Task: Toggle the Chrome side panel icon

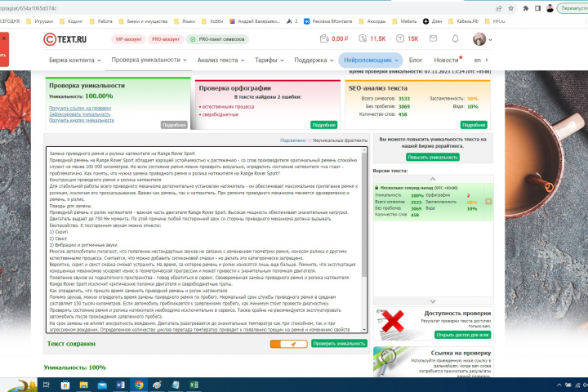Action: [x=537, y=8]
